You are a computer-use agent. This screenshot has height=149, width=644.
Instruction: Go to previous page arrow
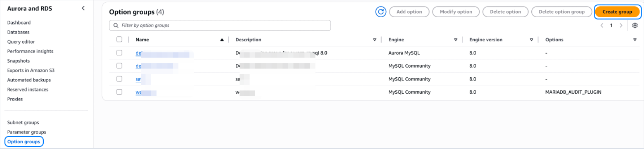pos(602,26)
